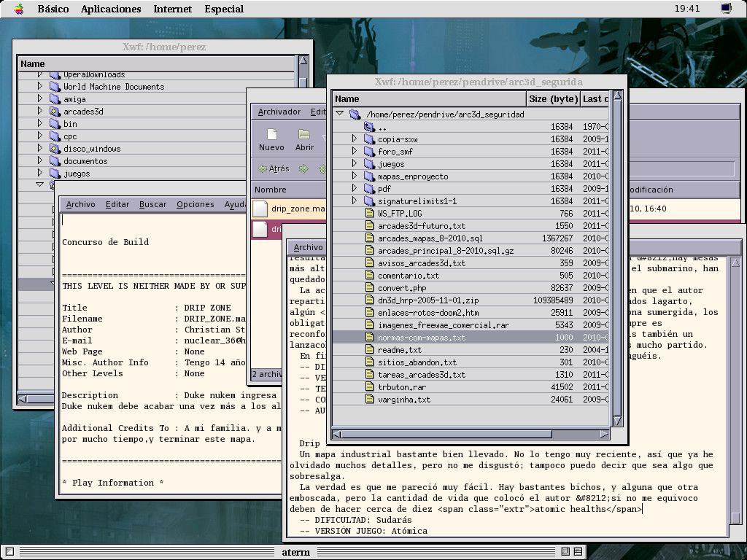Open the Archivador menu in archive manager
The width and height of the screenshot is (747, 560).
279,112
